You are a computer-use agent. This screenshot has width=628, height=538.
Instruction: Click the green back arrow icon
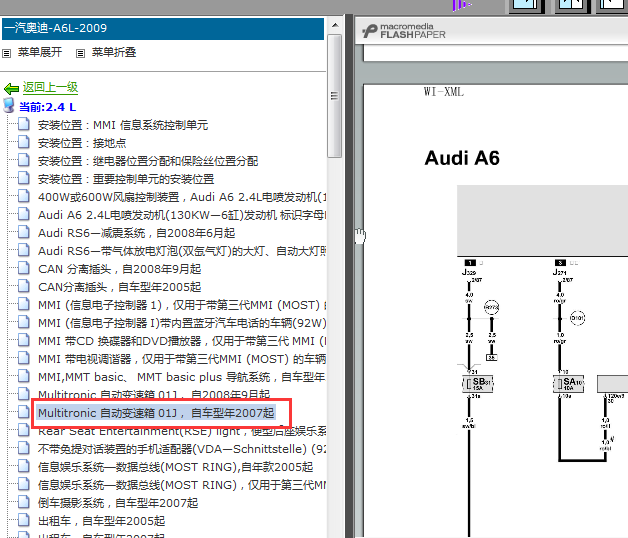(x=11, y=89)
